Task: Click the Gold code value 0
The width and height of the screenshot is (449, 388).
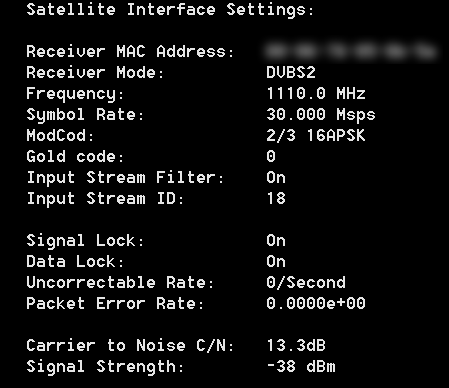Action: (x=271, y=156)
